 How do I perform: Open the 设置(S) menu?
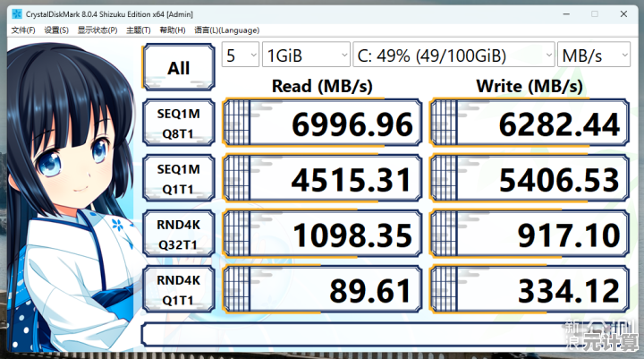(x=56, y=30)
